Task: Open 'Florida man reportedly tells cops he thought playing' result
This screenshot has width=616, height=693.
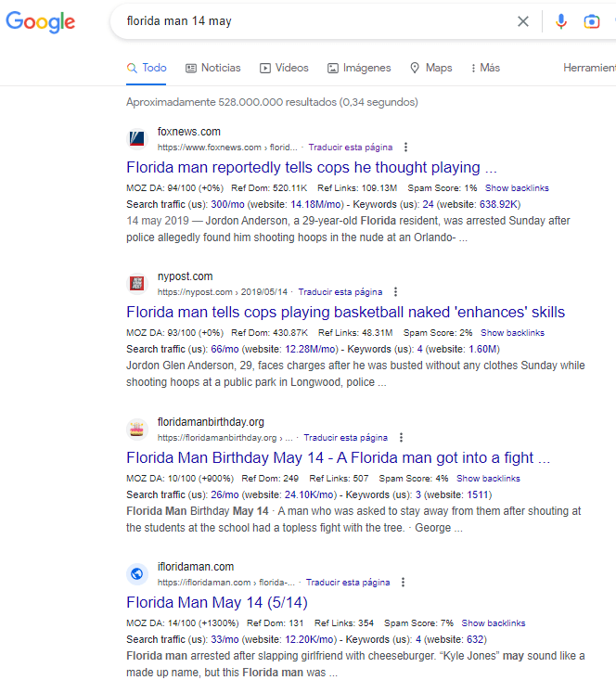Action: click(312, 168)
